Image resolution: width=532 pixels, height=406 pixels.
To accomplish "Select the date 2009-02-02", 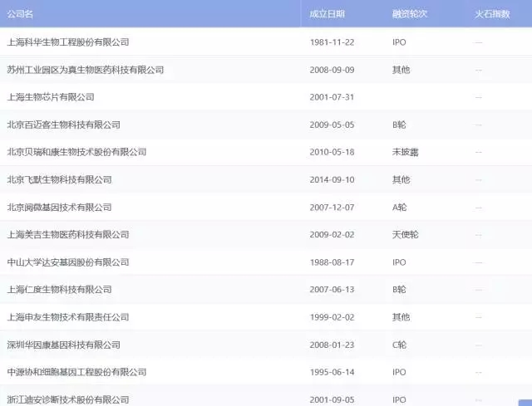I will 332,234.
